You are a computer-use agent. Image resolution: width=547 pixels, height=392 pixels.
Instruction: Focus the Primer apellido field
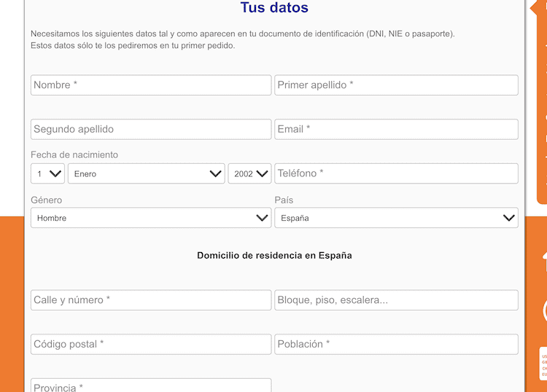pos(396,85)
